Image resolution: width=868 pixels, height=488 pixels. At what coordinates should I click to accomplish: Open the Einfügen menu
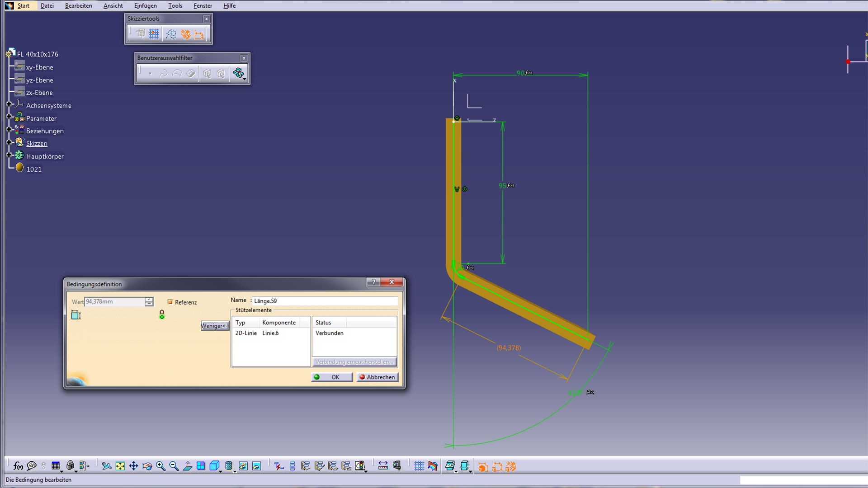tap(146, 5)
